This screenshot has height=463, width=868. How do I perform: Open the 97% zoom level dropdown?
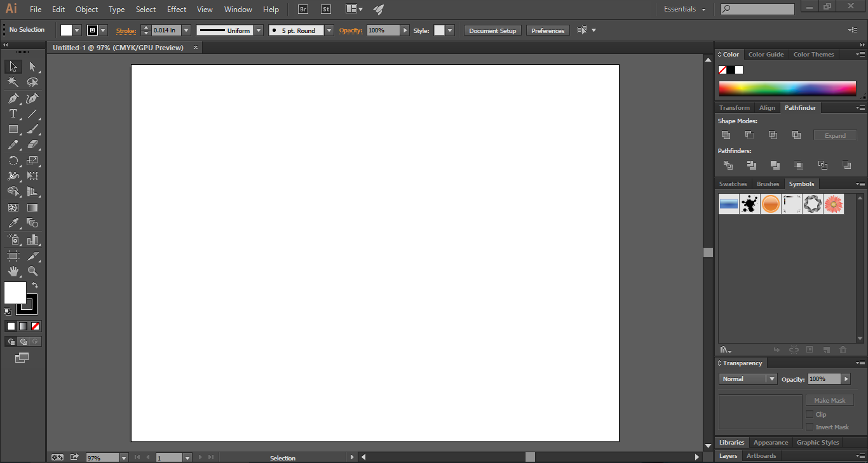click(x=124, y=457)
